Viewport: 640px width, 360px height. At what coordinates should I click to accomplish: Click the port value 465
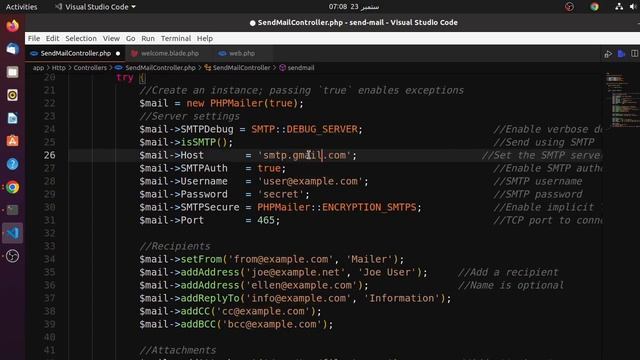click(266, 220)
